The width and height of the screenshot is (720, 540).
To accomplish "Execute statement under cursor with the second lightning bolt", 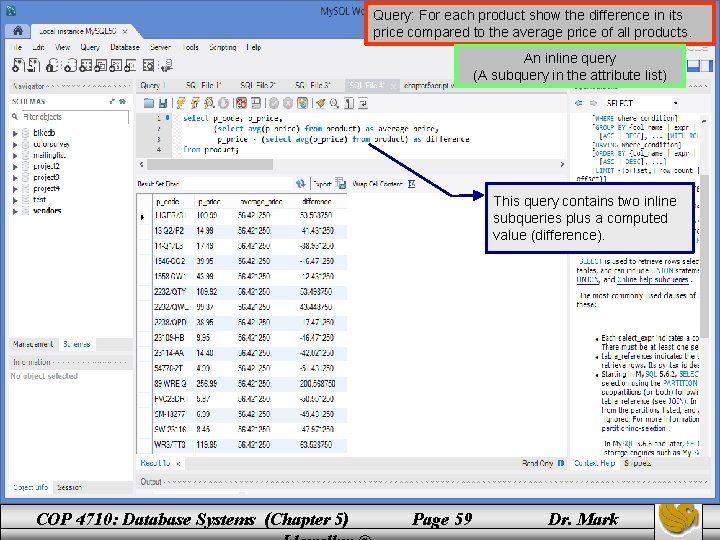I will click(195, 103).
